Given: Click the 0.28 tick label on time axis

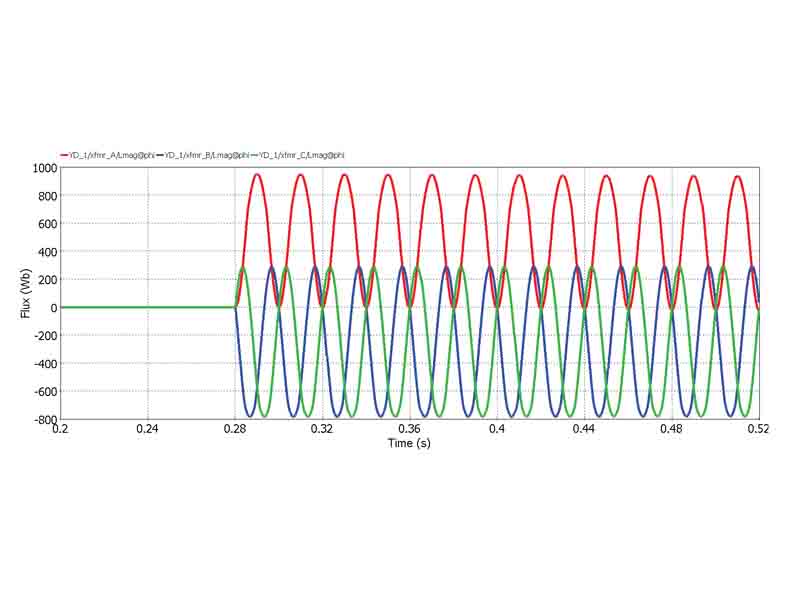Looking at the screenshot, I should [235, 429].
